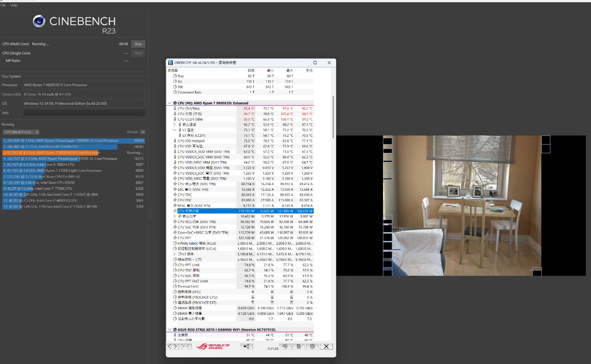Collapse the CPU [#0] AMD Ryzen 7 9800X3D section
591x364 pixels.
(x=170, y=103)
